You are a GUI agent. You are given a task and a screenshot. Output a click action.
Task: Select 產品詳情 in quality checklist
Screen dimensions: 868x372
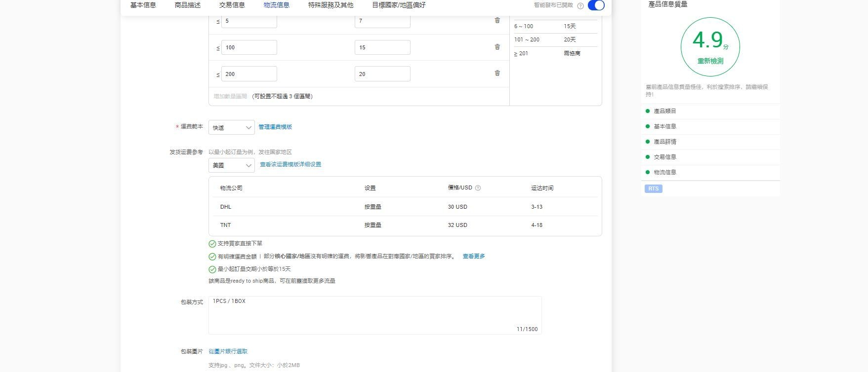coord(665,142)
